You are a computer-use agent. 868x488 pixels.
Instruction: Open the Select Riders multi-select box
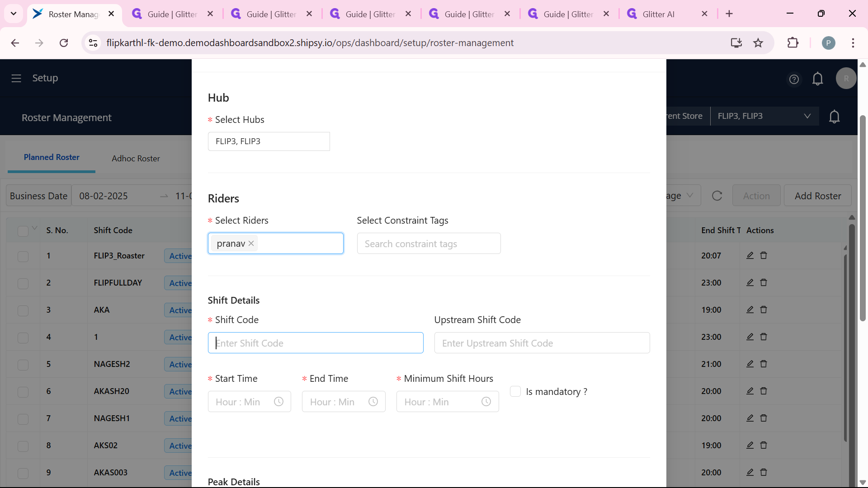276,244
